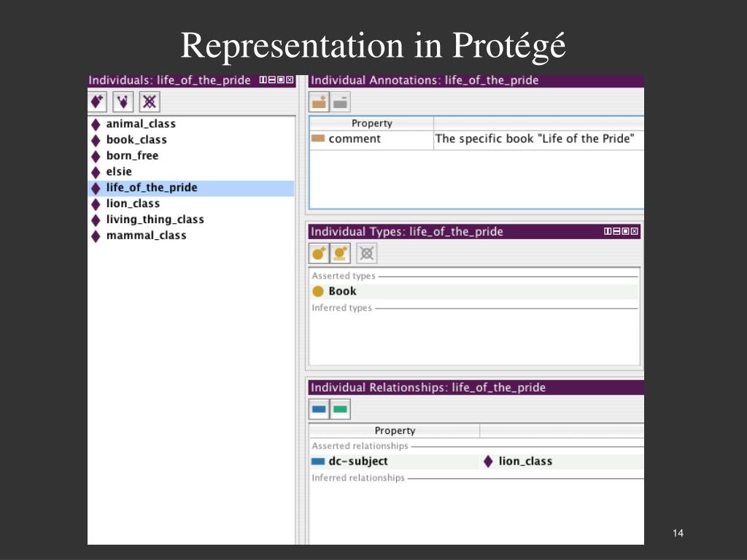Split Individual Types panel horizontally via header icon
The height and width of the screenshot is (560, 747).
point(616,231)
